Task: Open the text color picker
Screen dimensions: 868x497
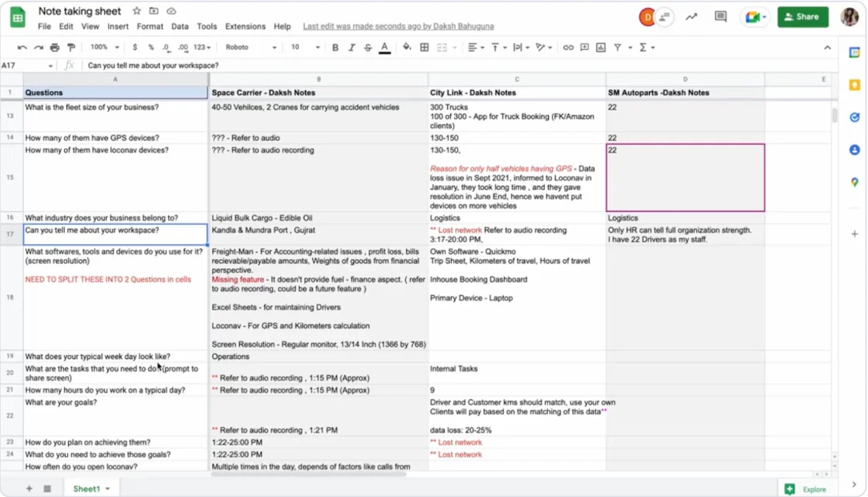Action: click(385, 48)
